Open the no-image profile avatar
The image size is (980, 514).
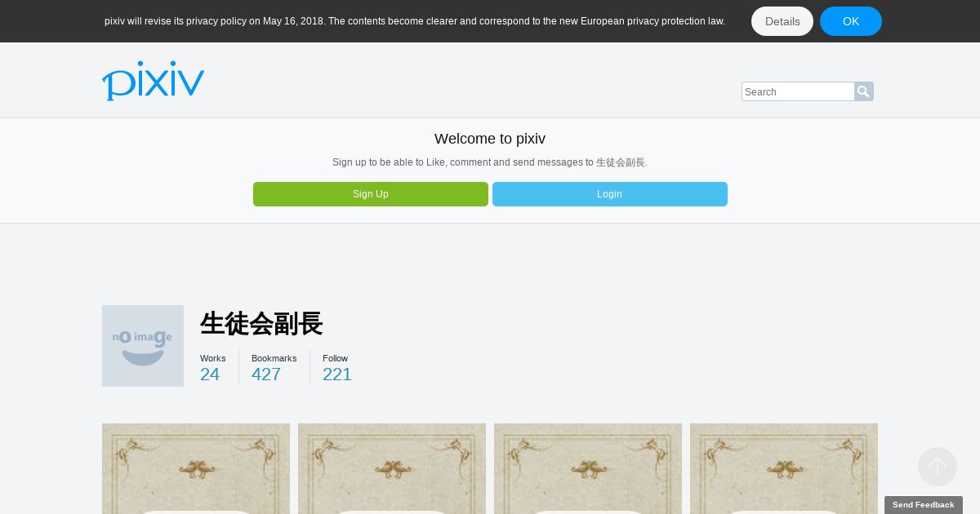tap(143, 346)
